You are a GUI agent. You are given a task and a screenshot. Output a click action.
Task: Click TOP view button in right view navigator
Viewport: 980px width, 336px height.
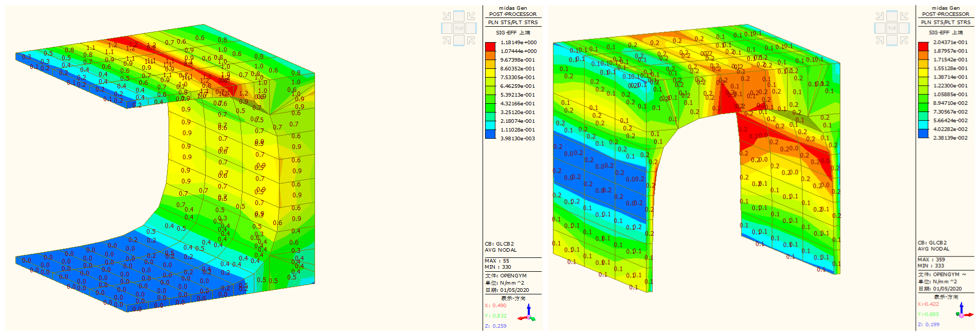click(x=892, y=28)
